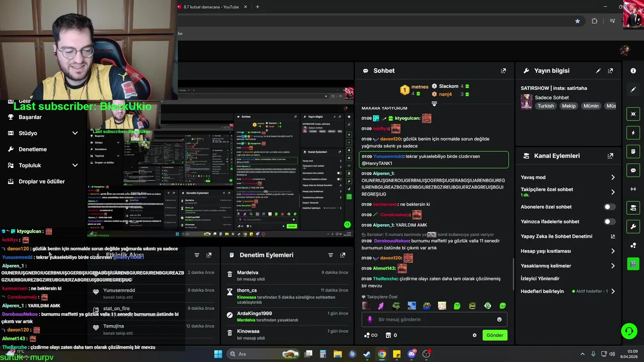The width and height of the screenshot is (644, 362).
Task: Edit the stream info with pencil icon
Action: pos(598,71)
